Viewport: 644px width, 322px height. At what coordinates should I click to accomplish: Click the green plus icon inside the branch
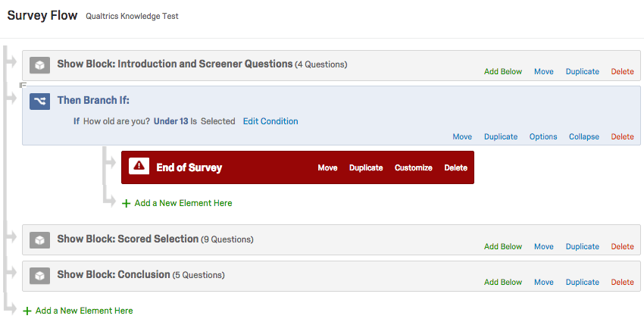(x=126, y=204)
